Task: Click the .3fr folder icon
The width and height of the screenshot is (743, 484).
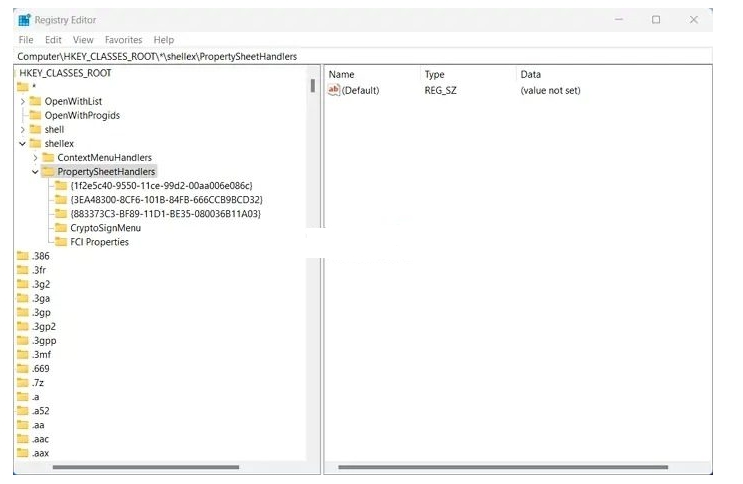Action: [23, 270]
